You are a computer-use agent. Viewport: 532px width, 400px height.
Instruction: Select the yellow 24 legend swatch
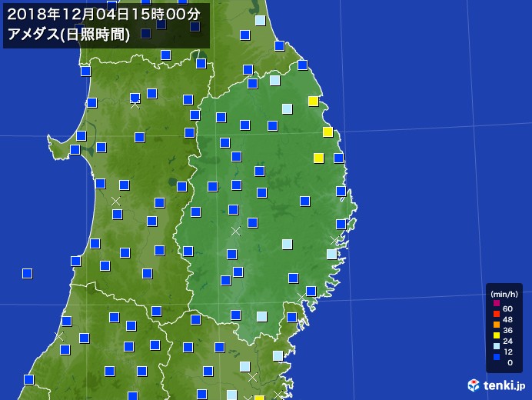pos(497,335)
